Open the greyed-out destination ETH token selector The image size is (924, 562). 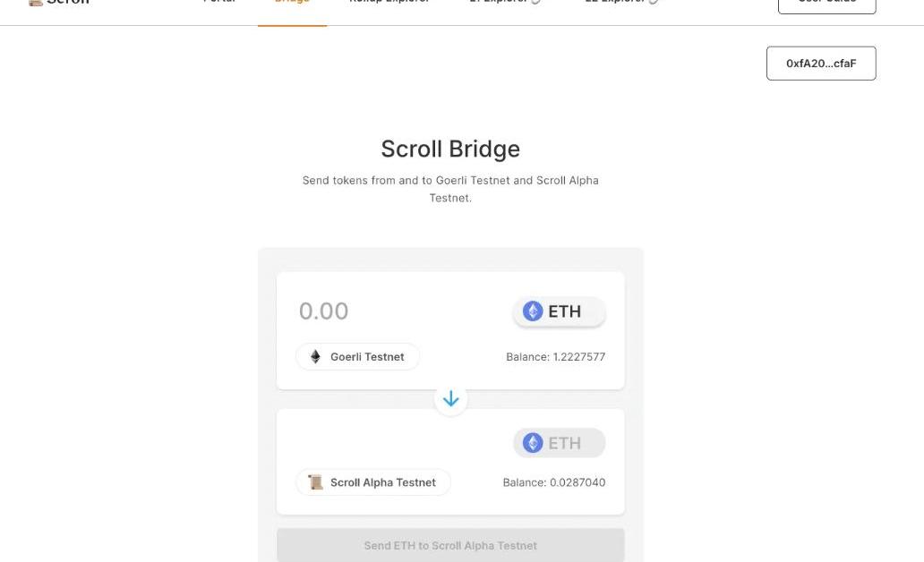[x=560, y=443]
